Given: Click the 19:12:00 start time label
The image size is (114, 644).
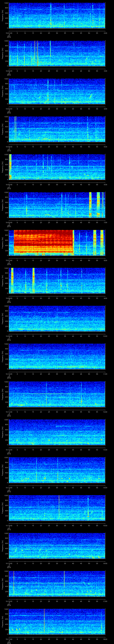Looking at the screenshot, I should pyautogui.click(x=9, y=450).
